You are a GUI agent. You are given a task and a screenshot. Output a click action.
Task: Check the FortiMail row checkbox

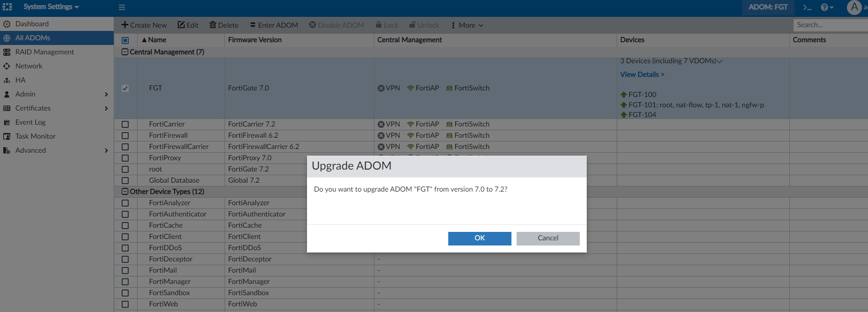pyautogui.click(x=125, y=270)
